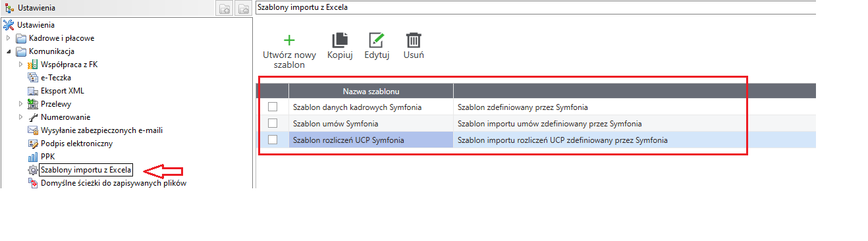Select Domyślne ścieżki do zapisywanych plików
Image resolution: width=868 pixels, height=241 pixels.
(x=114, y=183)
